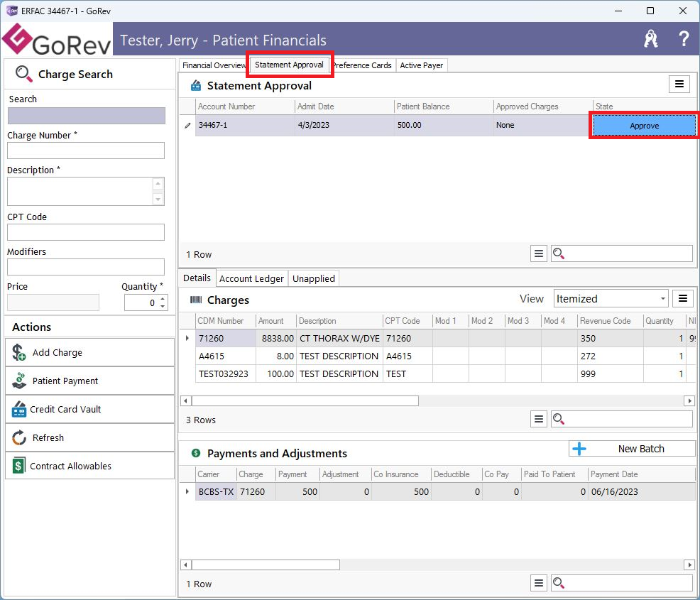Click the Contract Allowables icon
Viewport: 700px width, 600px height.
tap(19, 466)
